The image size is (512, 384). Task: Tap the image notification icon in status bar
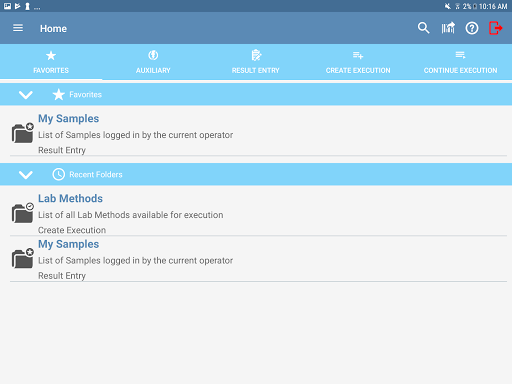point(7,6)
